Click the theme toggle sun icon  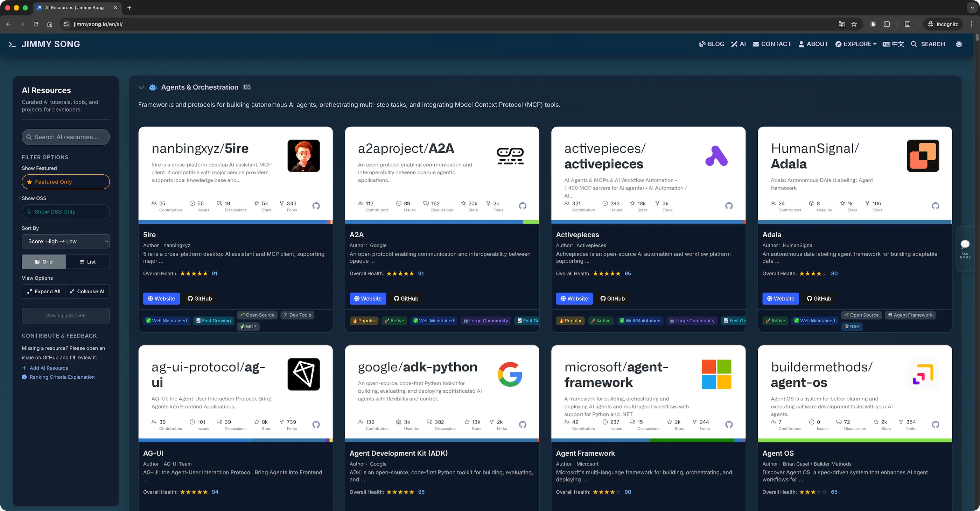pyautogui.click(x=959, y=44)
